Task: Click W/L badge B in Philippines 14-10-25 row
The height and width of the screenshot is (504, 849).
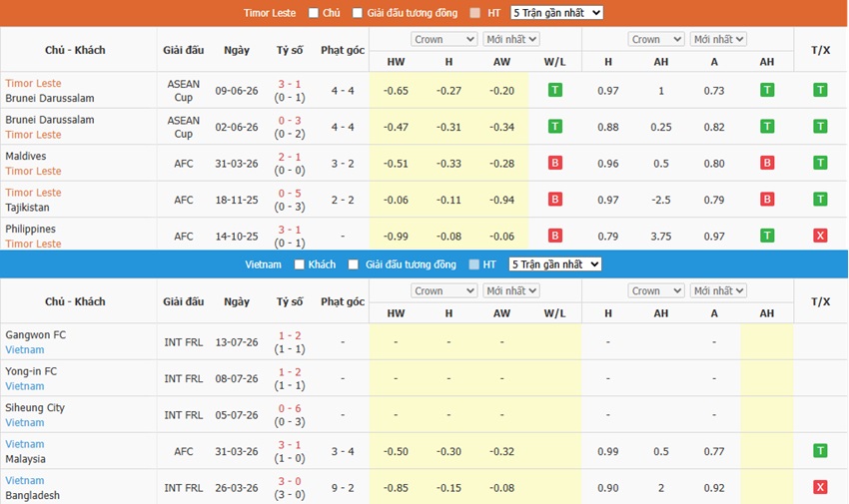Action: point(555,236)
